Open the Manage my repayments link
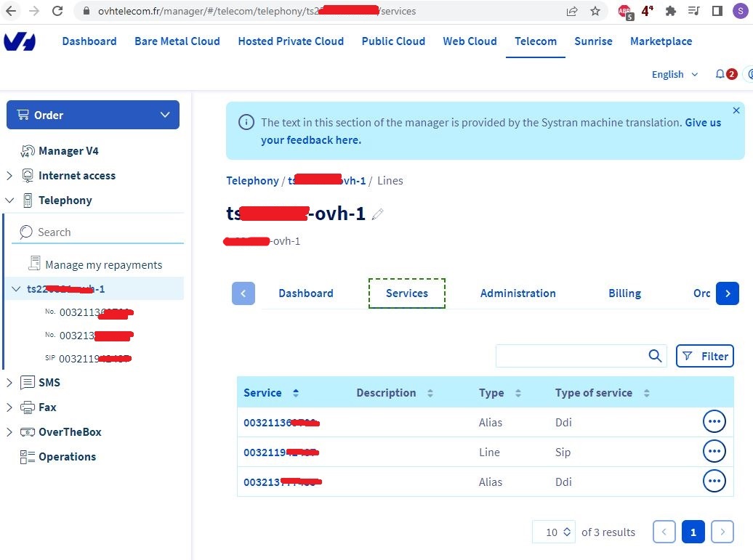Image resolution: width=753 pixels, height=560 pixels. pos(103,265)
